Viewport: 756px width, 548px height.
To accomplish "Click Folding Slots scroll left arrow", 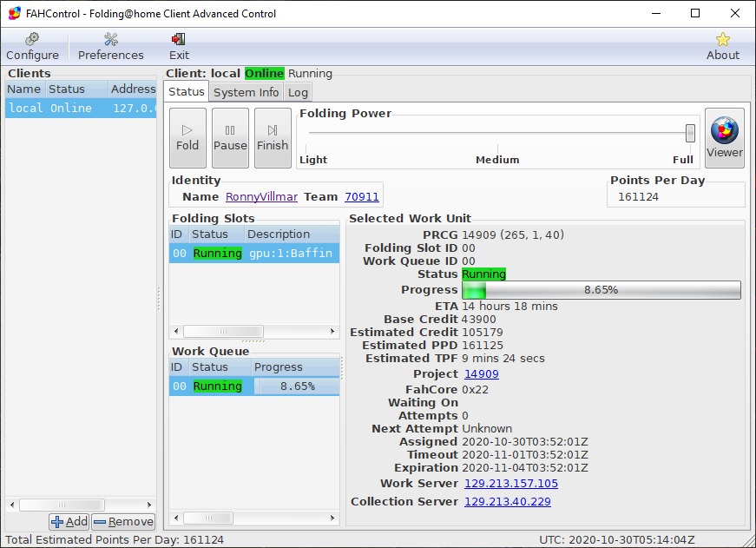I will (176, 332).
